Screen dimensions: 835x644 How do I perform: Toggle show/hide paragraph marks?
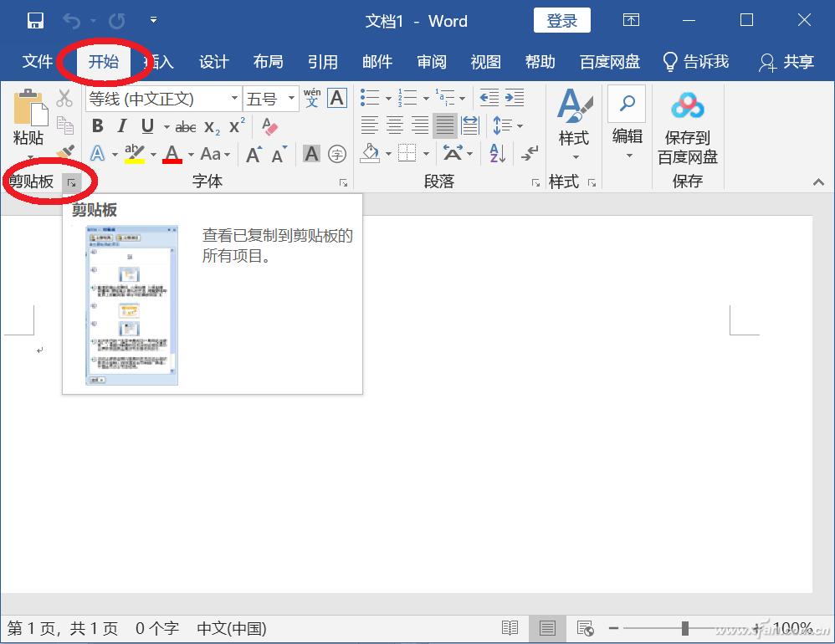528,153
